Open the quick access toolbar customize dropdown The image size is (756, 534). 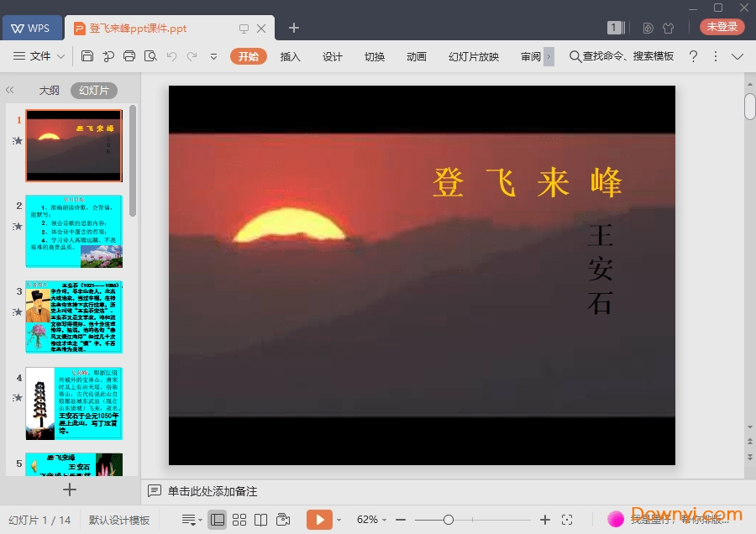pyautogui.click(x=213, y=57)
